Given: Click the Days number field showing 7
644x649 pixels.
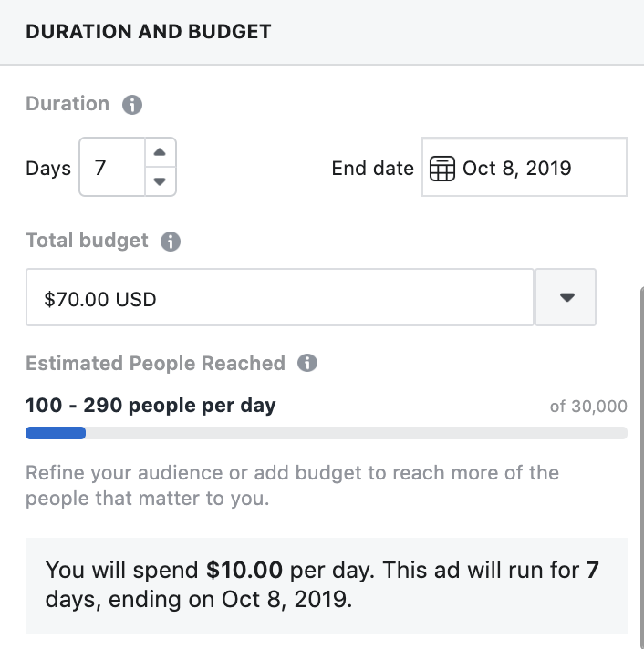Looking at the screenshot, I should pyautogui.click(x=112, y=167).
